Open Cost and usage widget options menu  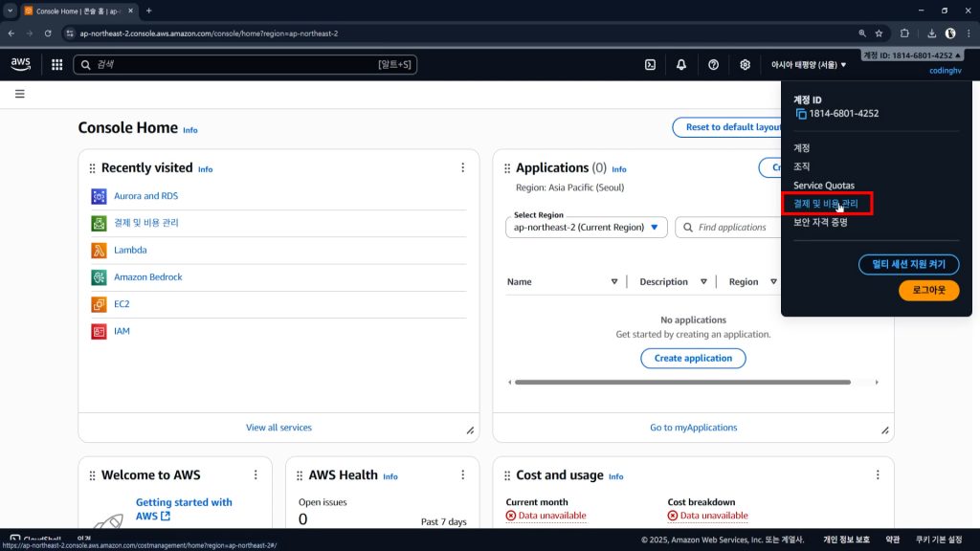(x=878, y=474)
